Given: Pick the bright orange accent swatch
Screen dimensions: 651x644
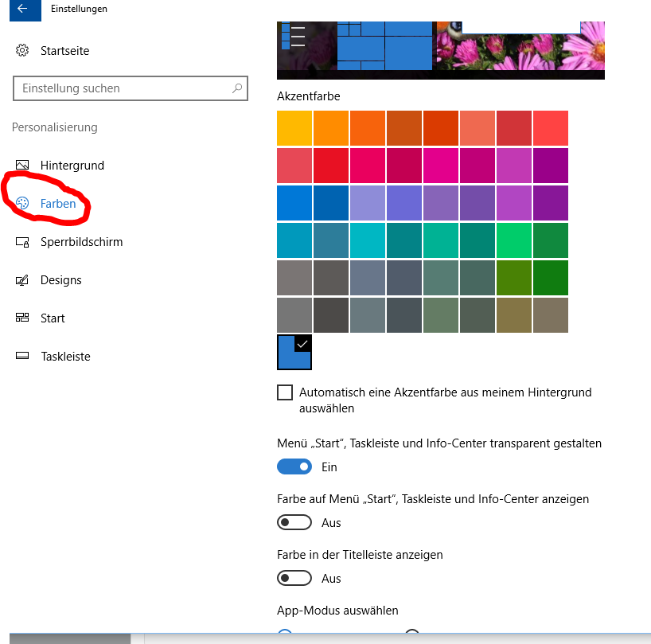Looking at the screenshot, I should [331, 128].
